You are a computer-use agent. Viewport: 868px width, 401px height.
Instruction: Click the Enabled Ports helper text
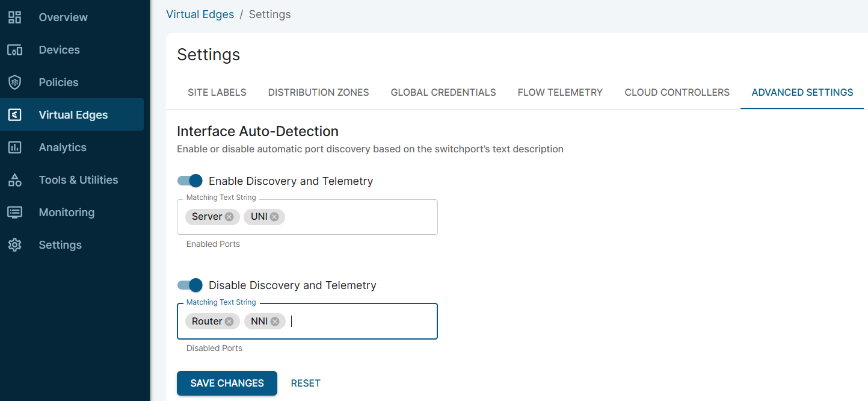213,244
